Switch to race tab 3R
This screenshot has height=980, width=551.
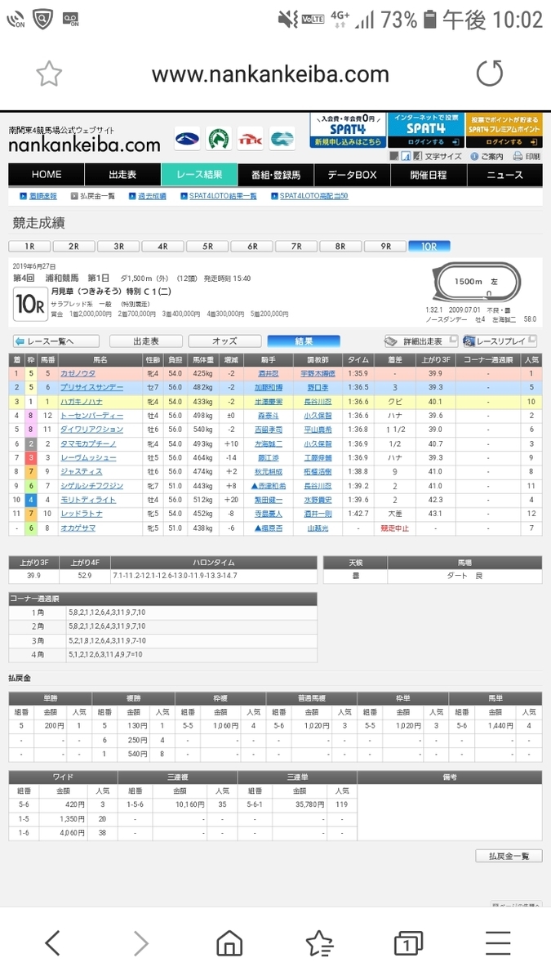(118, 246)
